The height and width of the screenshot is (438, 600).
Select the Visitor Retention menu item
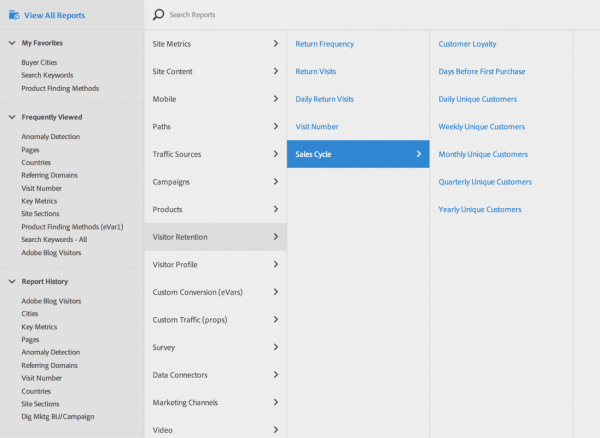click(x=215, y=237)
